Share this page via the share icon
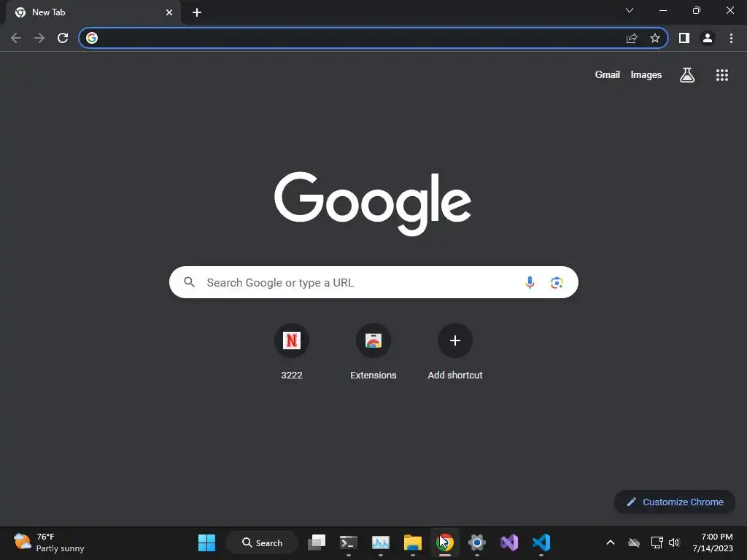Image resolution: width=747 pixels, height=560 pixels. pos(632,38)
